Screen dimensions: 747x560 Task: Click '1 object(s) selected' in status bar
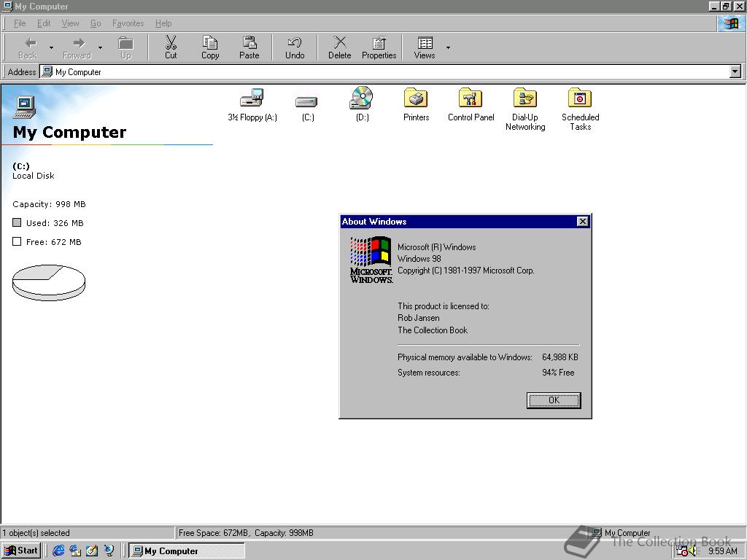pyautogui.click(x=36, y=533)
